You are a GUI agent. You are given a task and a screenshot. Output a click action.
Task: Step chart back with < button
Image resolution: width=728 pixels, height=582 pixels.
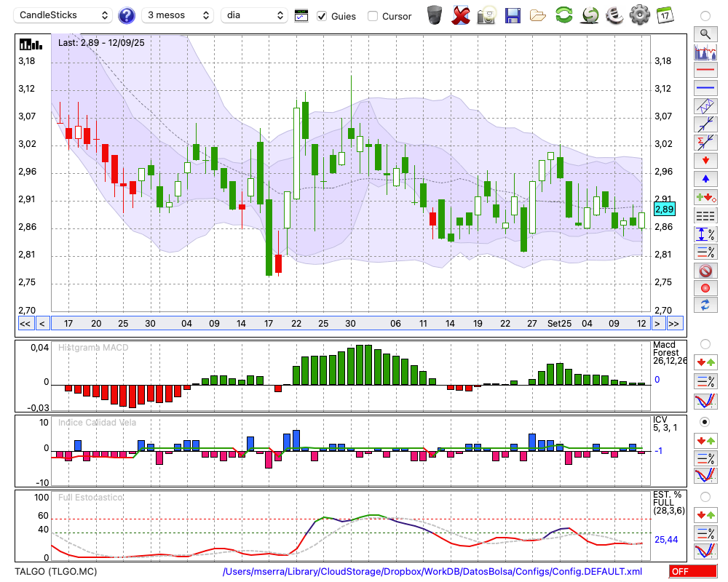(x=42, y=324)
